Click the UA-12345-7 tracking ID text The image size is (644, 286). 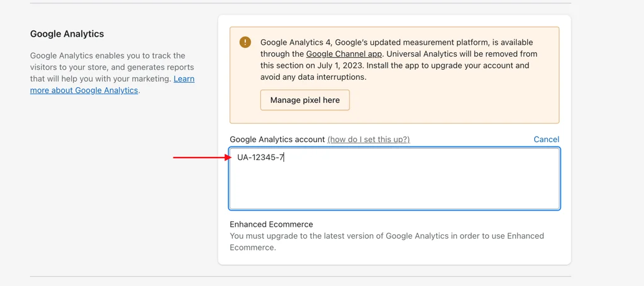tap(260, 158)
